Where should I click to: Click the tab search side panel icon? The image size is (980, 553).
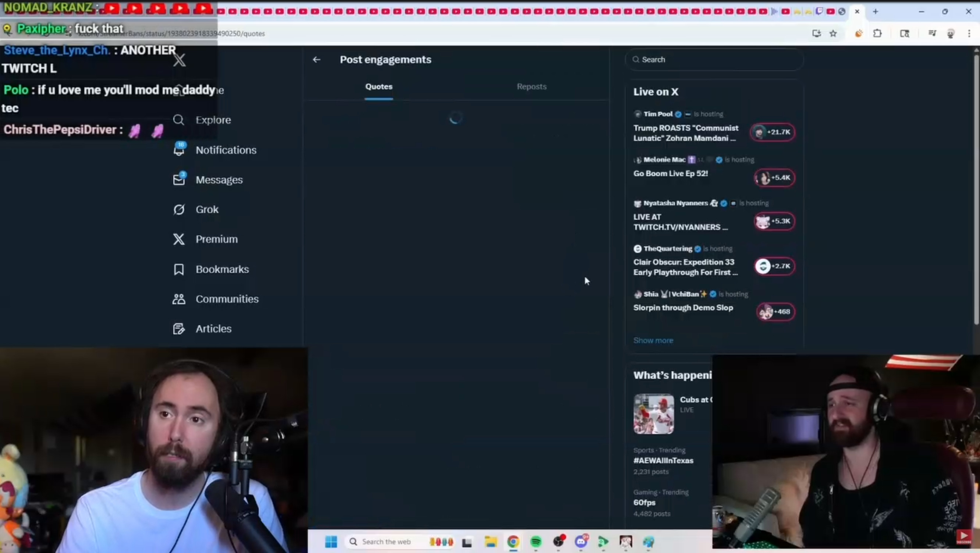pos(905,33)
